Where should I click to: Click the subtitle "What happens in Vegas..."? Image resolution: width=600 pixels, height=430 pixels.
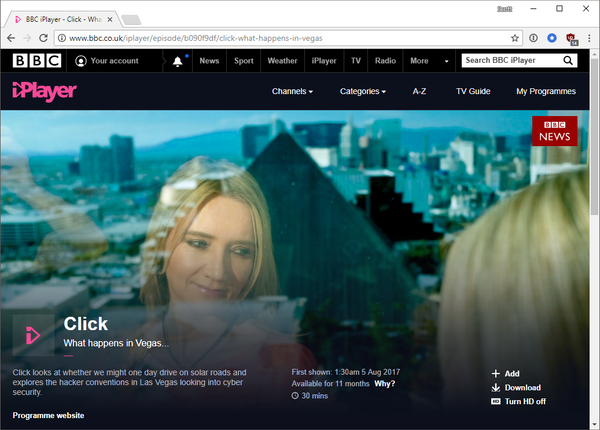coord(116,343)
